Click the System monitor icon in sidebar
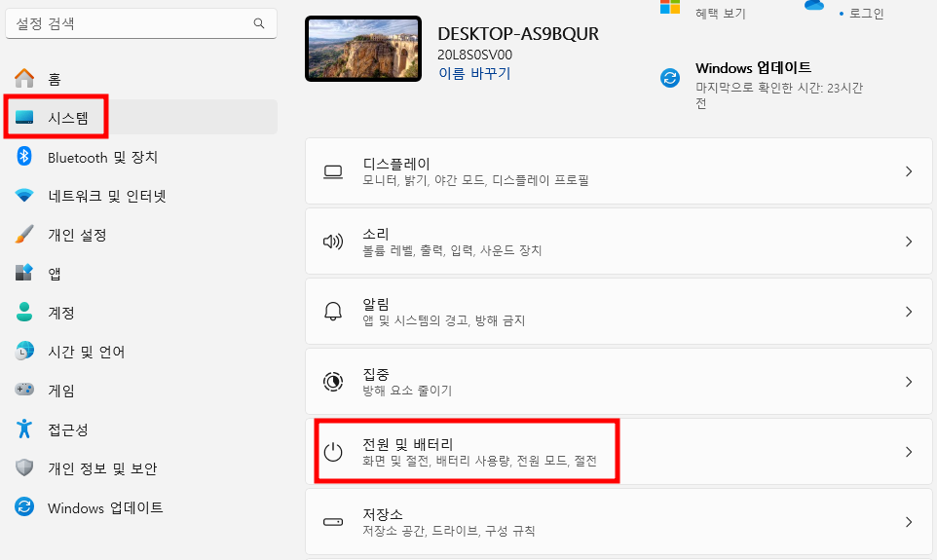The height and width of the screenshot is (560, 937). point(24,117)
